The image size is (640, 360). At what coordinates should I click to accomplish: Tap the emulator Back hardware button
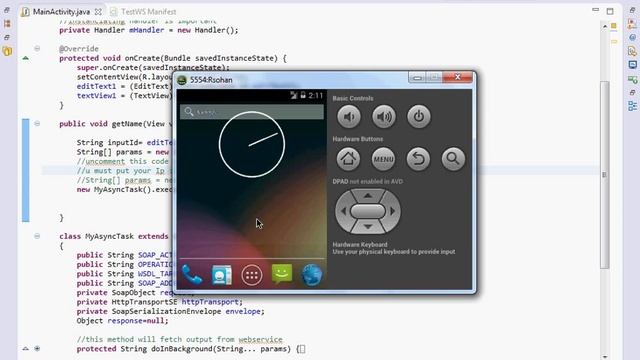coord(418,159)
